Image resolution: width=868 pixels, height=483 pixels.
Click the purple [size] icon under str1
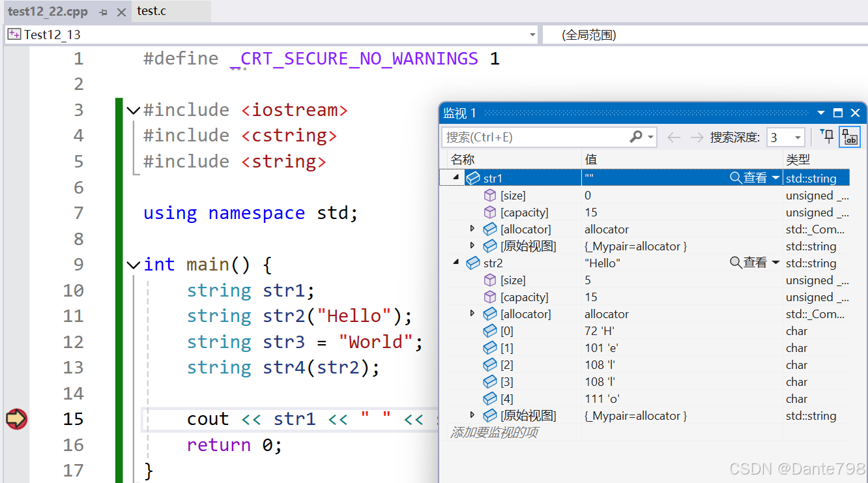click(490, 195)
